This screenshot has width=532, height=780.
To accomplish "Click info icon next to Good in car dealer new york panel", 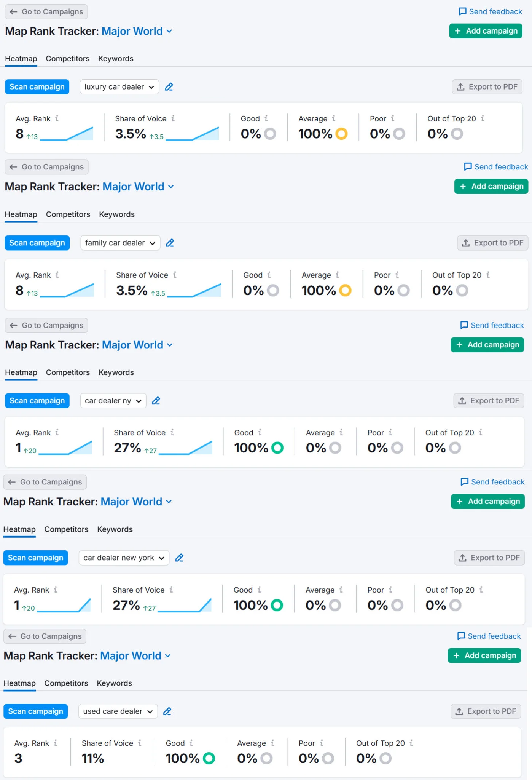I will 259,590.
